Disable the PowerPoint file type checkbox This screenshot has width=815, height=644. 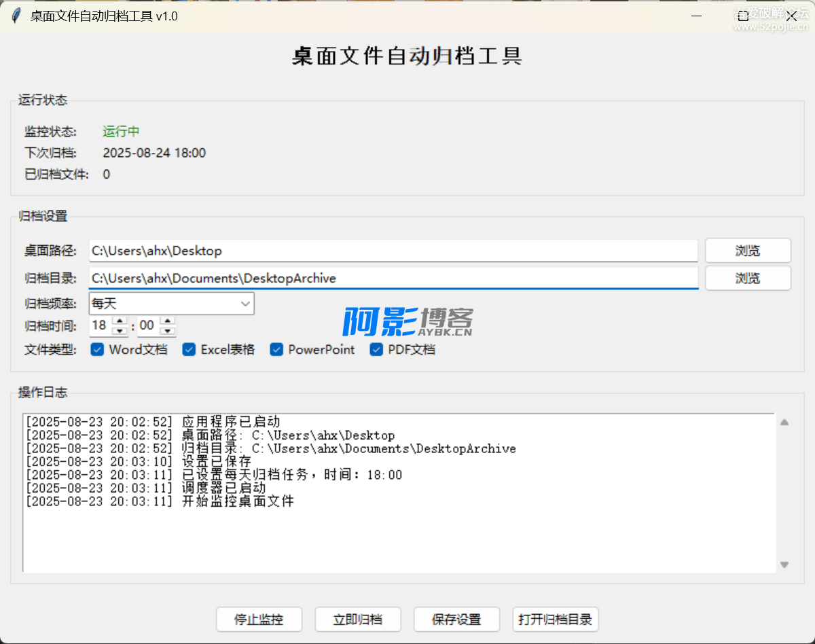click(276, 350)
